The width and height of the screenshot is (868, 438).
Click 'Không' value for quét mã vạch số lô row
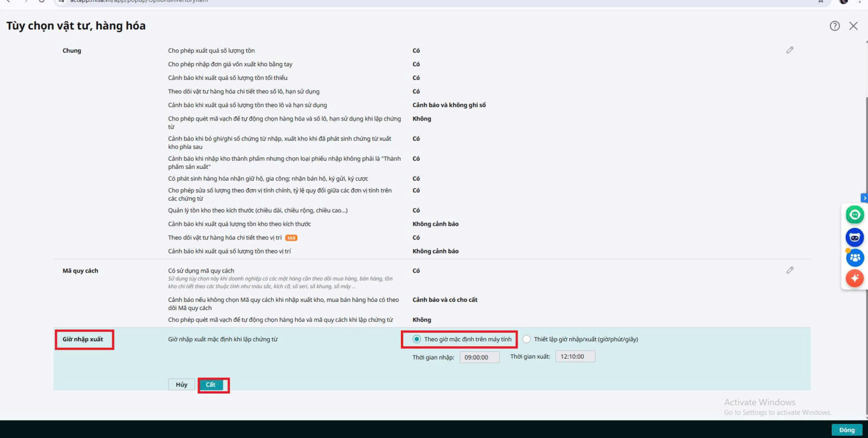click(x=422, y=119)
